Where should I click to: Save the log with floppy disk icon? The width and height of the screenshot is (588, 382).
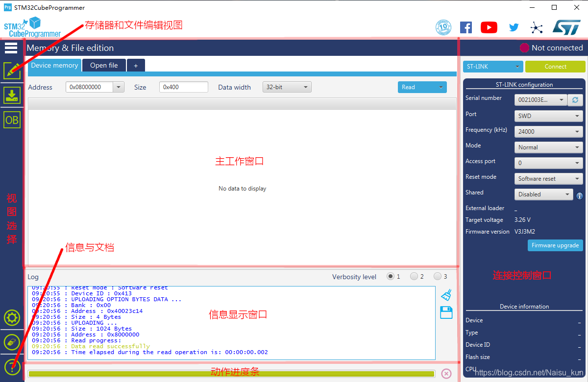click(x=446, y=312)
